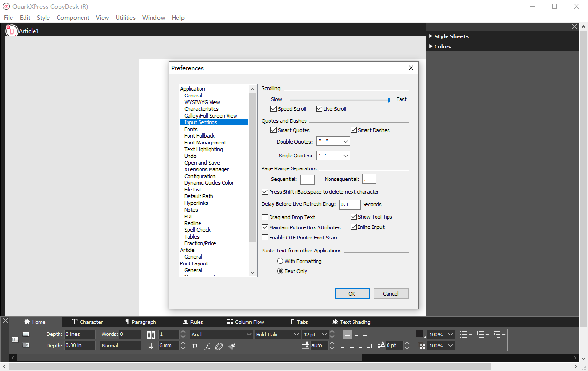Image resolution: width=588 pixels, height=371 pixels.
Task: Click the text color swatch
Action: pos(420,334)
